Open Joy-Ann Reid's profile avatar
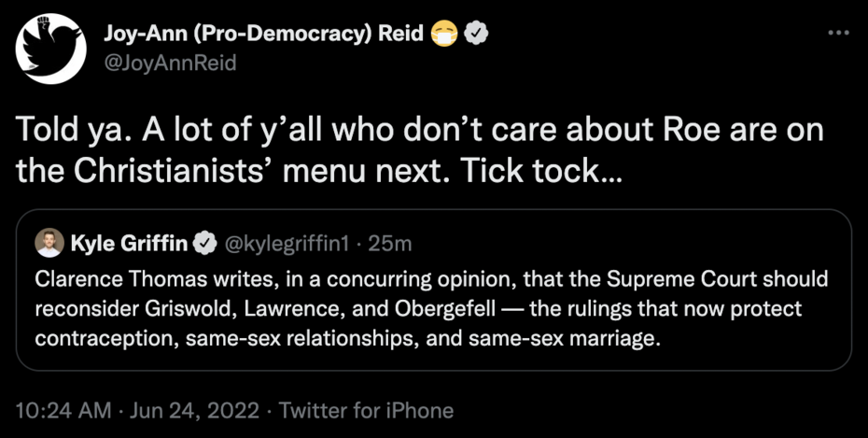The image size is (868, 438). pyautogui.click(x=51, y=49)
